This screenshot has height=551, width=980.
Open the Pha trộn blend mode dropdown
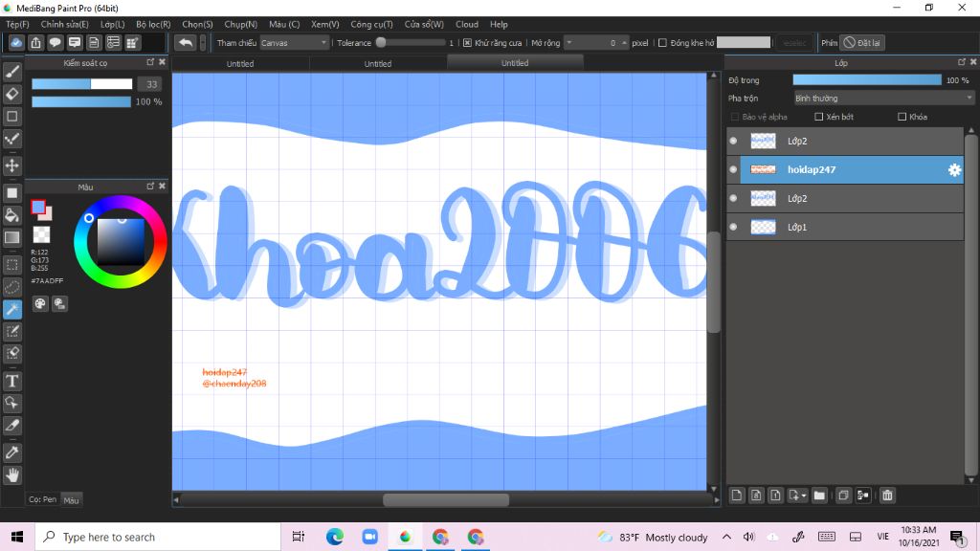pos(883,99)
